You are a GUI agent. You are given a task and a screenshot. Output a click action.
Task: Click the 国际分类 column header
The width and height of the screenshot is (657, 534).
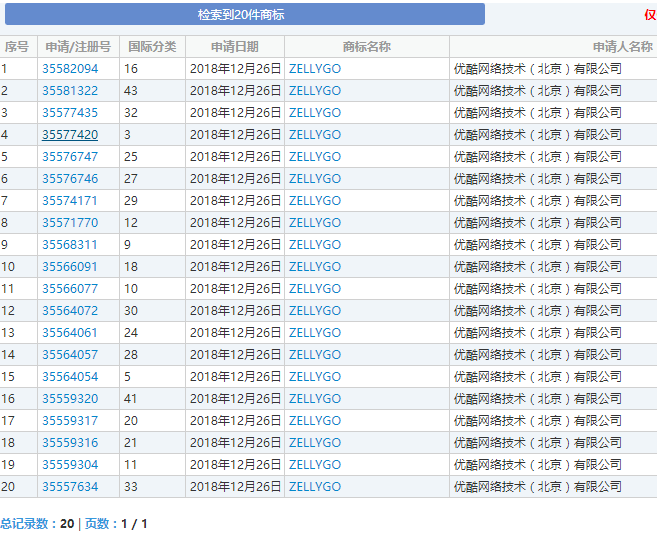tap(152, 47)
